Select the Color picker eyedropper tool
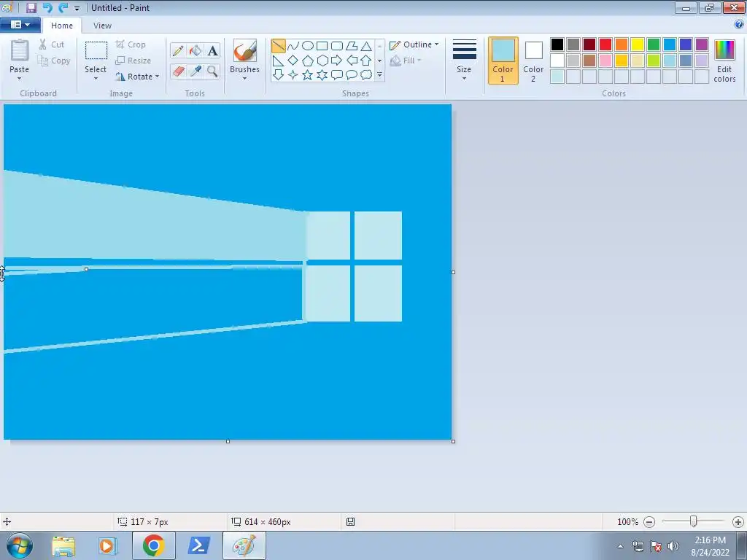 pyautogui.click(x=196, y=71)
